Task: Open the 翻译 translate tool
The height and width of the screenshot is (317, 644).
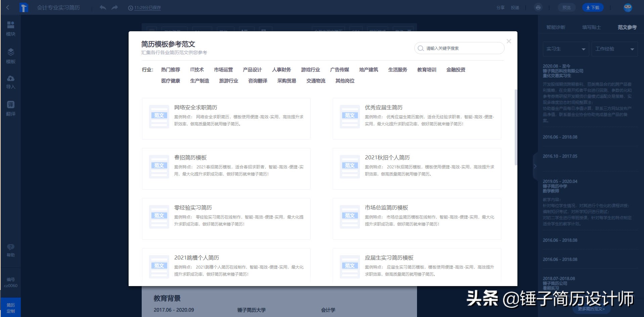Action: (11, 108)
